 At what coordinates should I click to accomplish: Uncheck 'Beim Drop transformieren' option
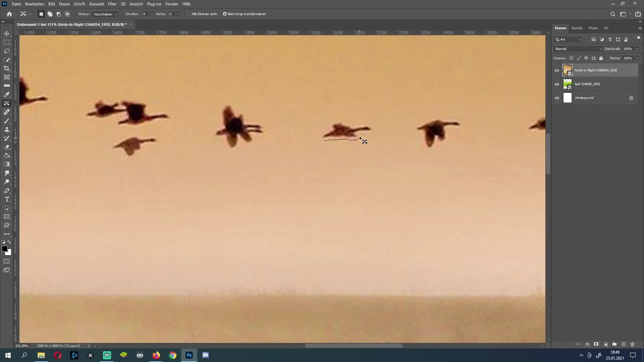click(x=225, y=14)
